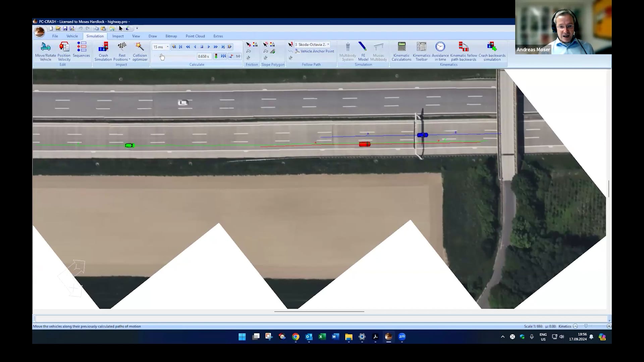Open Kinematic Calculations
644x362 pixels.
point(401,51)
